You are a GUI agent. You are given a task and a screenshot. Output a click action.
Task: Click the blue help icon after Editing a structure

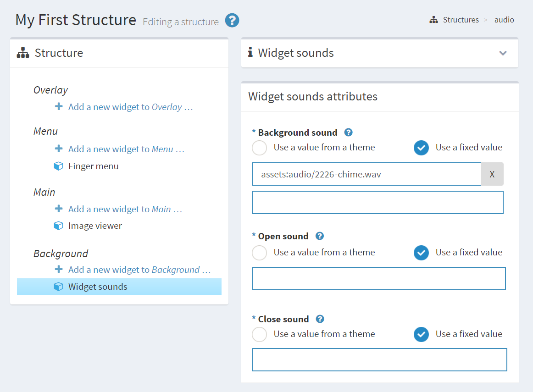[x=232, y=21]
